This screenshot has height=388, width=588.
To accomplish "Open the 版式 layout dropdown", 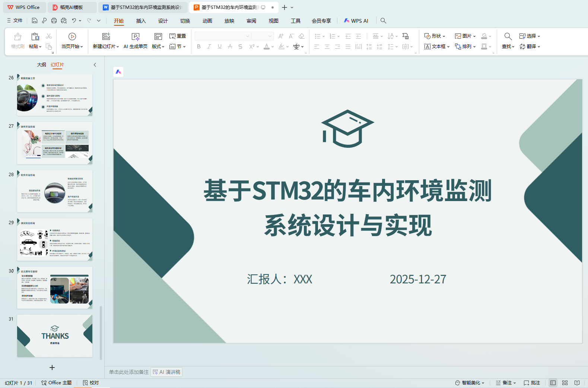I will tap(158, 47).
